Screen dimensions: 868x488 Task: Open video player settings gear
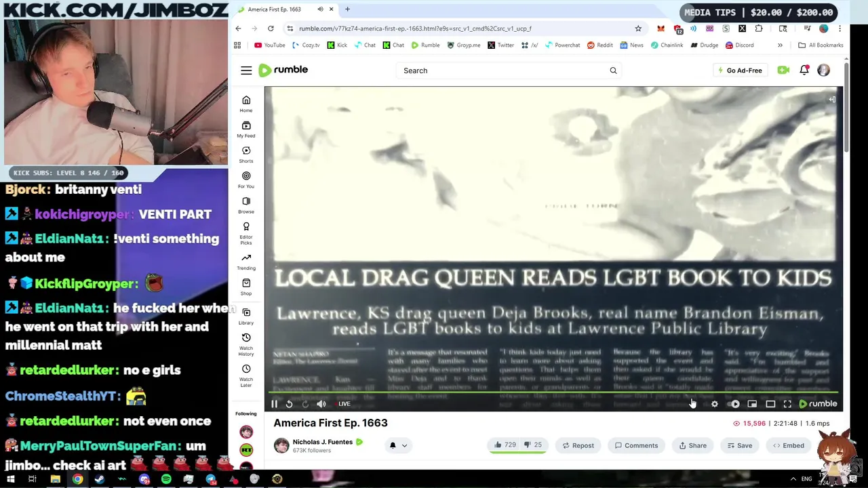click(715, 404)
